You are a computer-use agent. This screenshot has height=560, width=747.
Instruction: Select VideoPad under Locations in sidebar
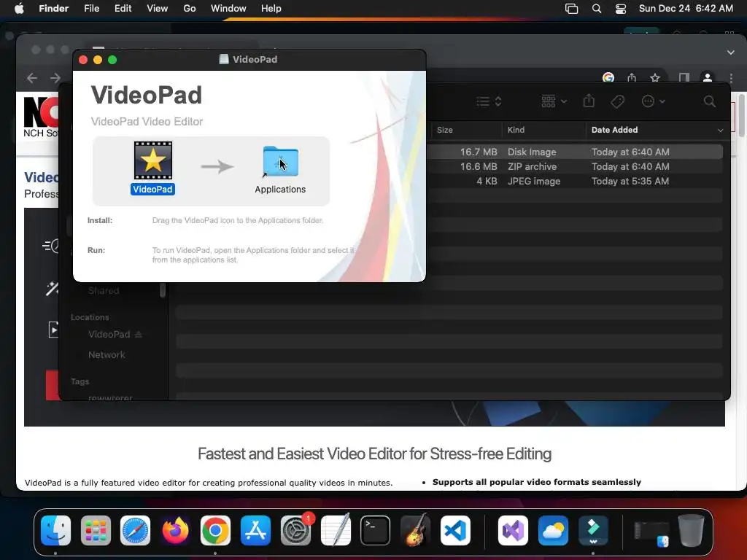coord(109,334)
